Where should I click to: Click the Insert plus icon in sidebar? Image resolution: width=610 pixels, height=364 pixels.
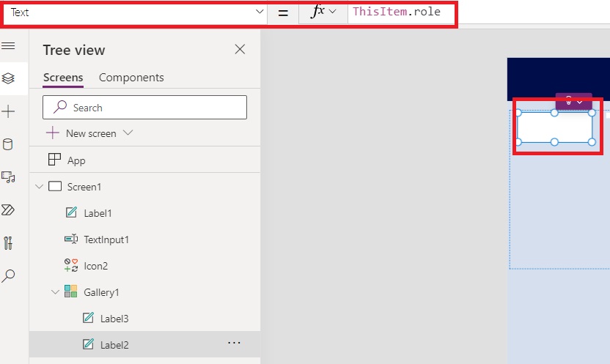pos(8,111)
